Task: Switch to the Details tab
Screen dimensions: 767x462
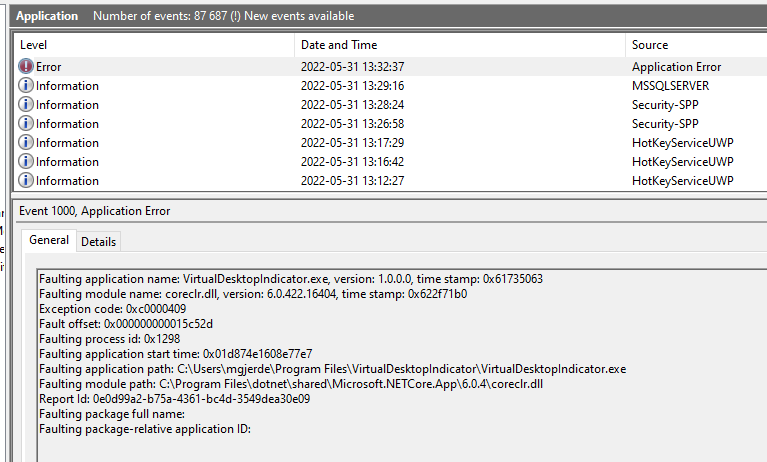Action: click(x=98, y=242)
